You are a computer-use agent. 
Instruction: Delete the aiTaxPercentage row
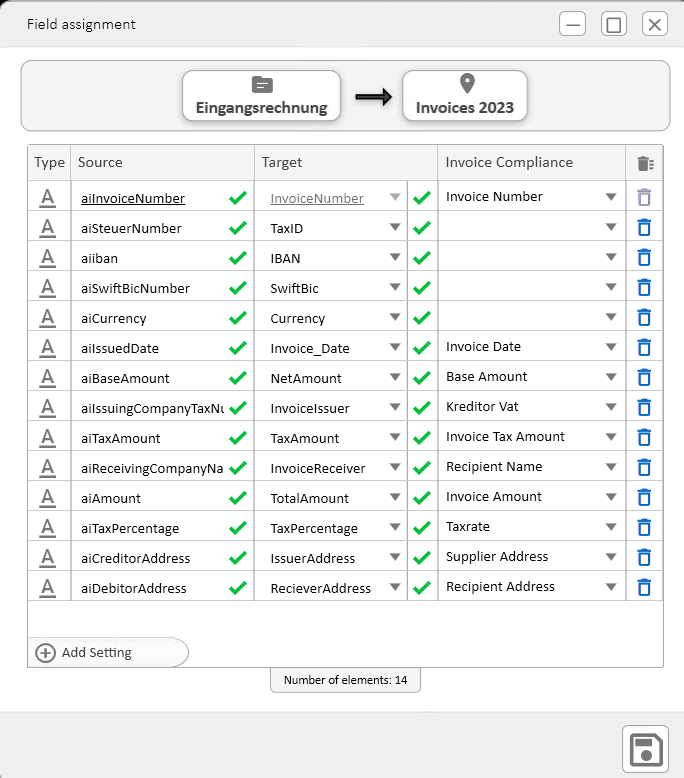point(644,528)
